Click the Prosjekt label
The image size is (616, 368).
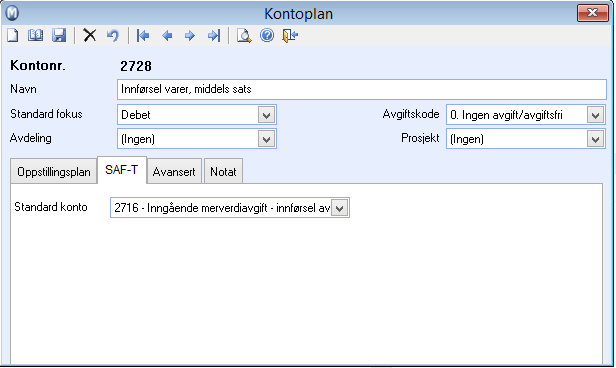420,138
